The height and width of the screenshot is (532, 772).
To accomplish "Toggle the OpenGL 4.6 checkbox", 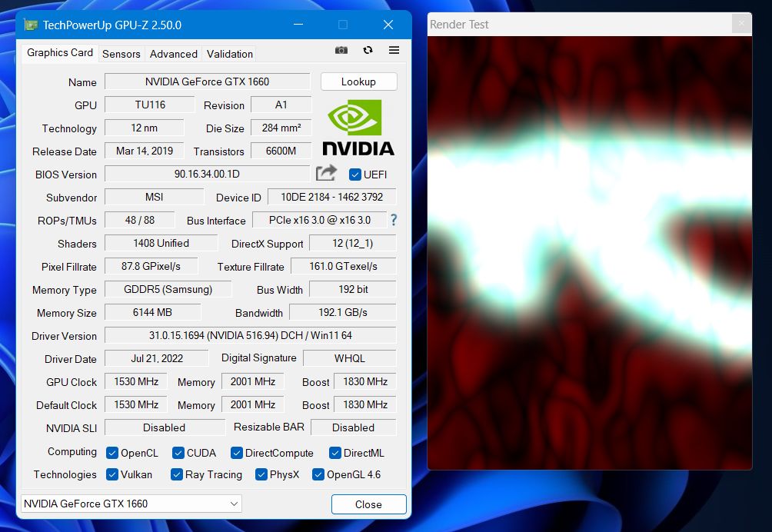I will [318, 474].
